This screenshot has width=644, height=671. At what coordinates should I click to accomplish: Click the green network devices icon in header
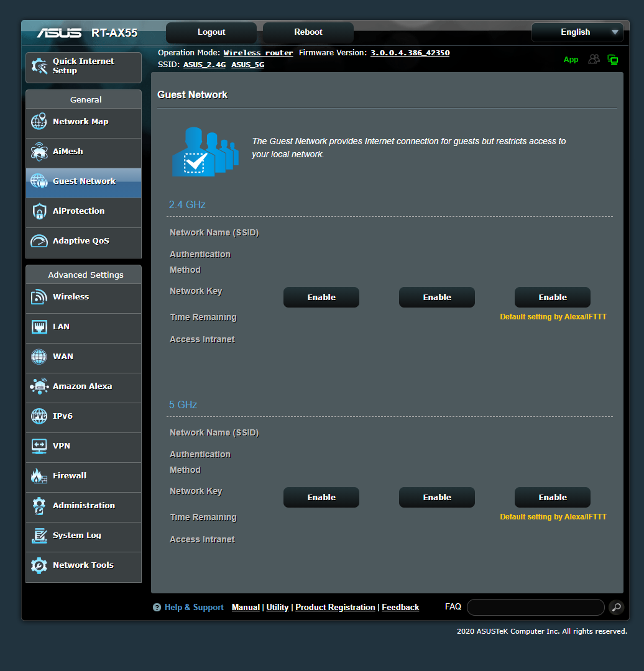pos(613,60)
